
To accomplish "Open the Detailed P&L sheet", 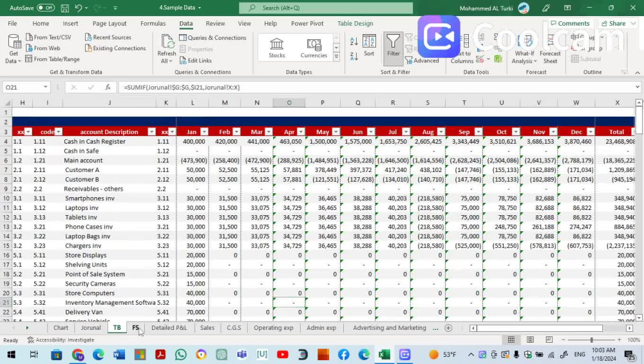I will point(169,327).
